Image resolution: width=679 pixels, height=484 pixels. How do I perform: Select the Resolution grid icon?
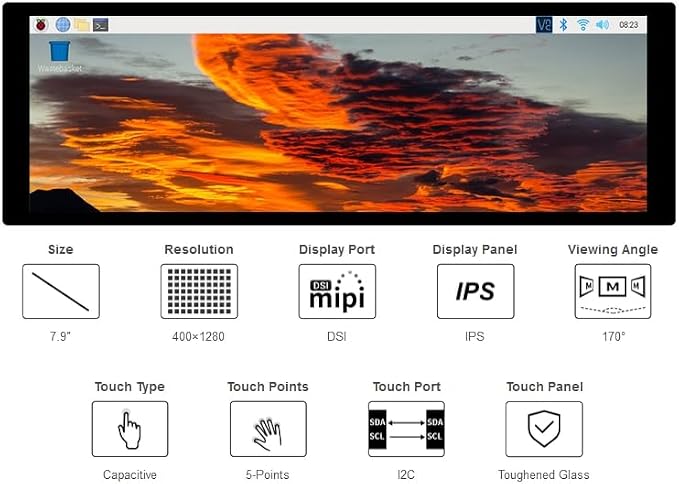199,291
